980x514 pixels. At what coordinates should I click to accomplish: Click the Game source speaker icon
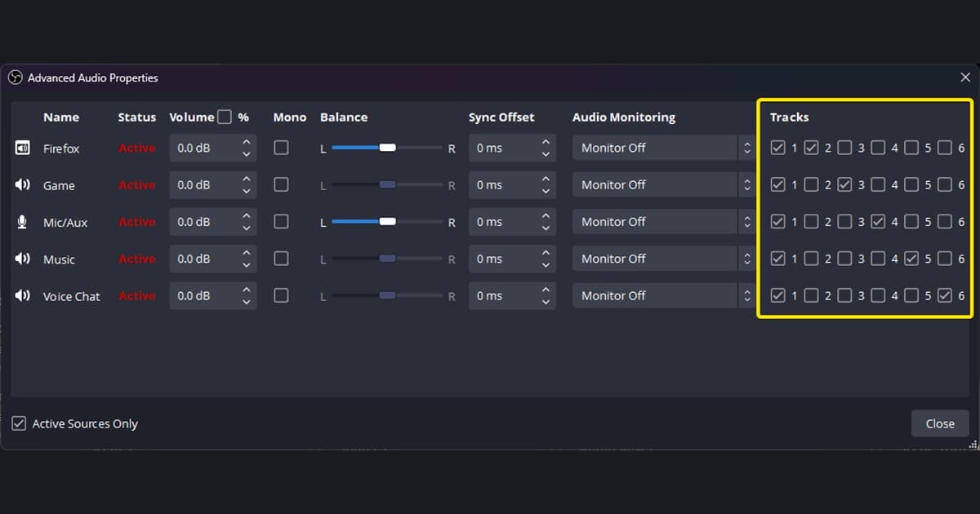23,185
